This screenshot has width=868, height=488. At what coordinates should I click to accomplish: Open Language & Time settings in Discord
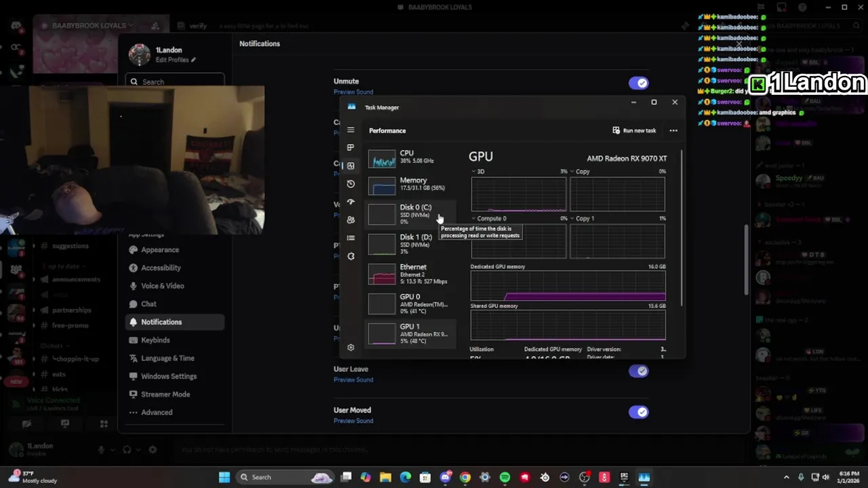(x=175, y=358)
